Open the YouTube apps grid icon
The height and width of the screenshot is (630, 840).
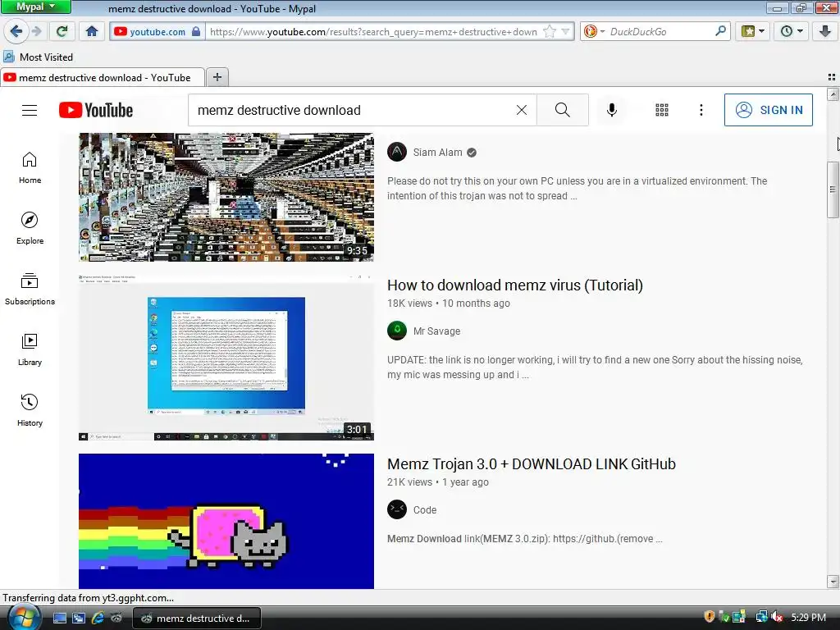tap(662, 110)
